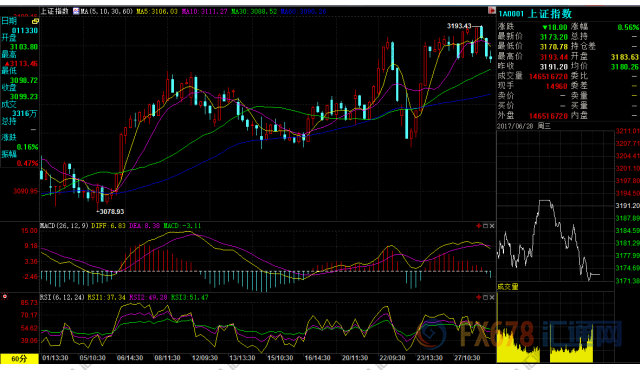This screenshot has height=370, width=640.
Task: Click the 涨幅 value 0.56%
Action: tap(629, 27)
